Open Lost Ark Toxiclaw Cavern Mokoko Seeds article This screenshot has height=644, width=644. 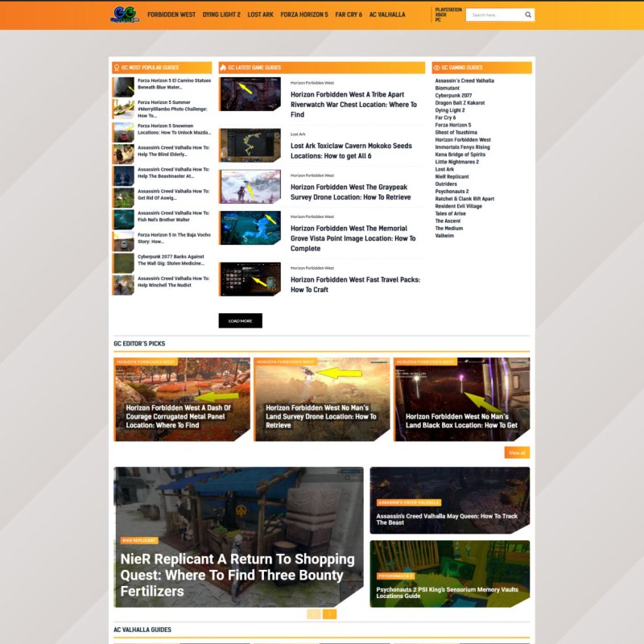351,151
